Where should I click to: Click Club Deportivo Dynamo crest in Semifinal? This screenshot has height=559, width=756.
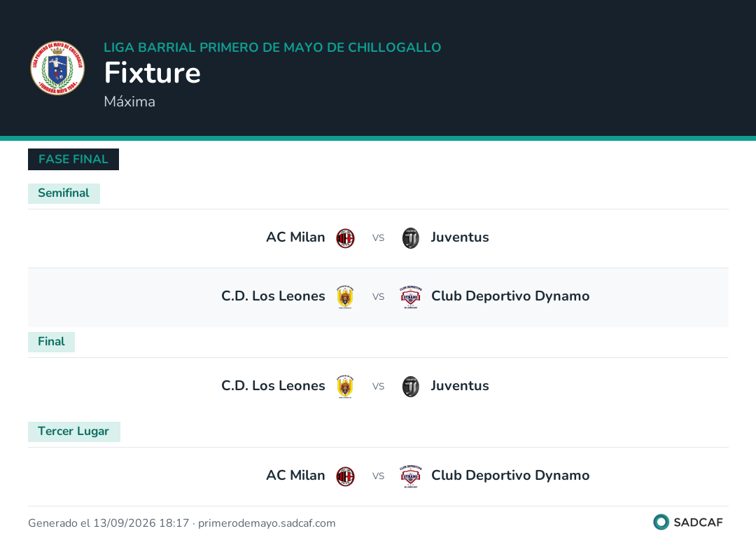[411, 296]
